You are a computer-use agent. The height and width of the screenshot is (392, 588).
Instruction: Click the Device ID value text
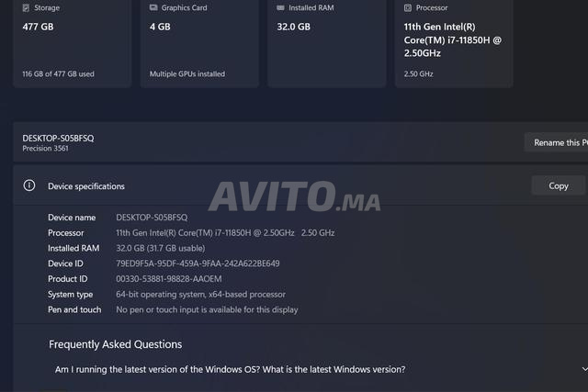tap(198, 263)
